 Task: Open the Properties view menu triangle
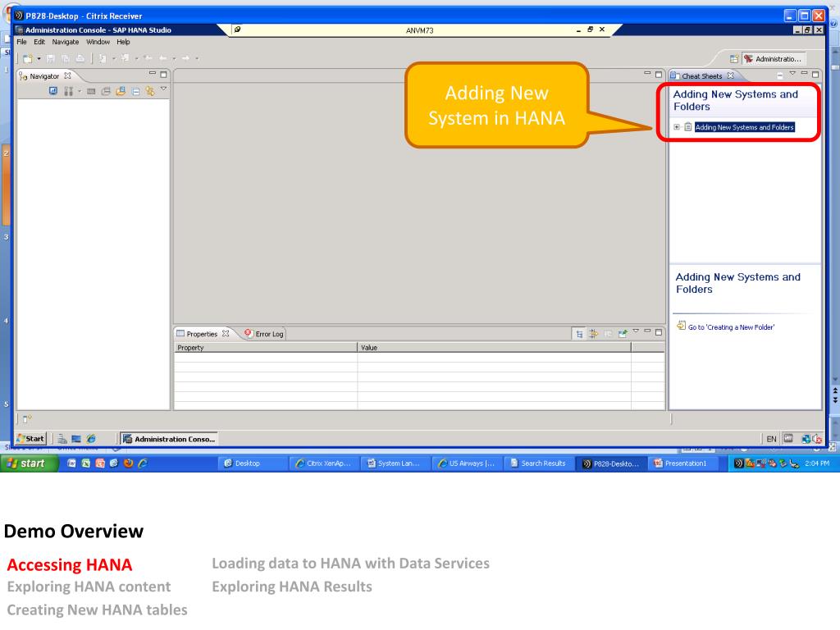(636, 331)
